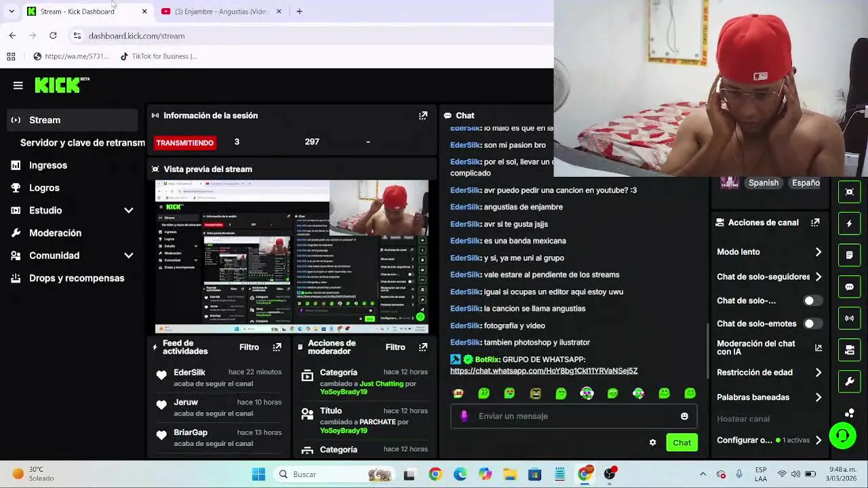Open Filtro in Acciones de moderador
This screenshot has height=488, width=868.
[395, 347]
